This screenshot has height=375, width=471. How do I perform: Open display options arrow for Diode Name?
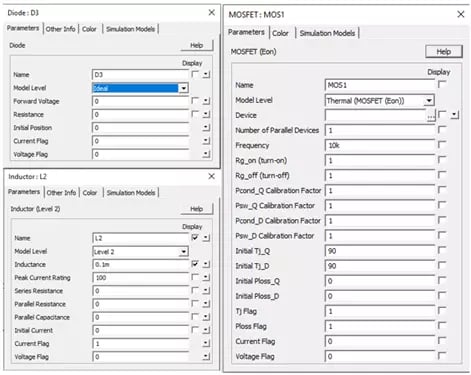(x=206, y=75)
